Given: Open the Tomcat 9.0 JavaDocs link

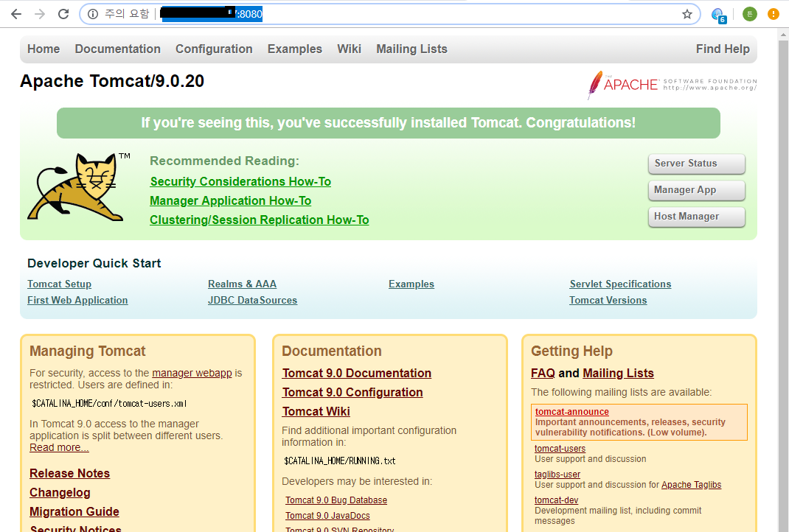Looking at the screenshot, I should (327, 516).
